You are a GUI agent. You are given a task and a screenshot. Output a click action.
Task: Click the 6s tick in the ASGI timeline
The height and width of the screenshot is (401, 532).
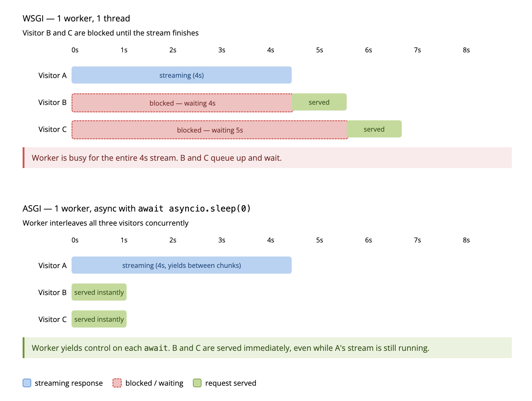pos(368,240)
